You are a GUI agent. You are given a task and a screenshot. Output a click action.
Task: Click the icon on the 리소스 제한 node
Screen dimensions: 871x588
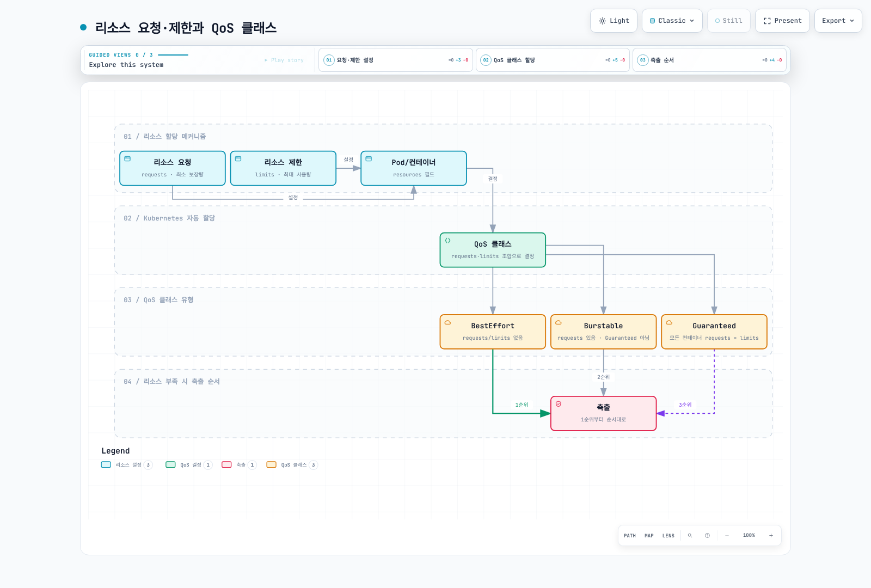click(x=238, y=159)
